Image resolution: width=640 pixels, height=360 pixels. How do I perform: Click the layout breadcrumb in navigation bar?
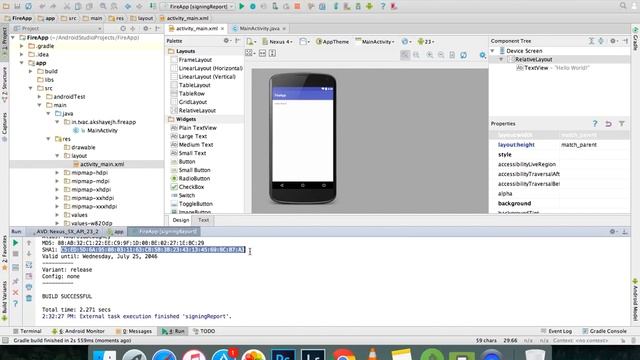[x=142, y=18]
